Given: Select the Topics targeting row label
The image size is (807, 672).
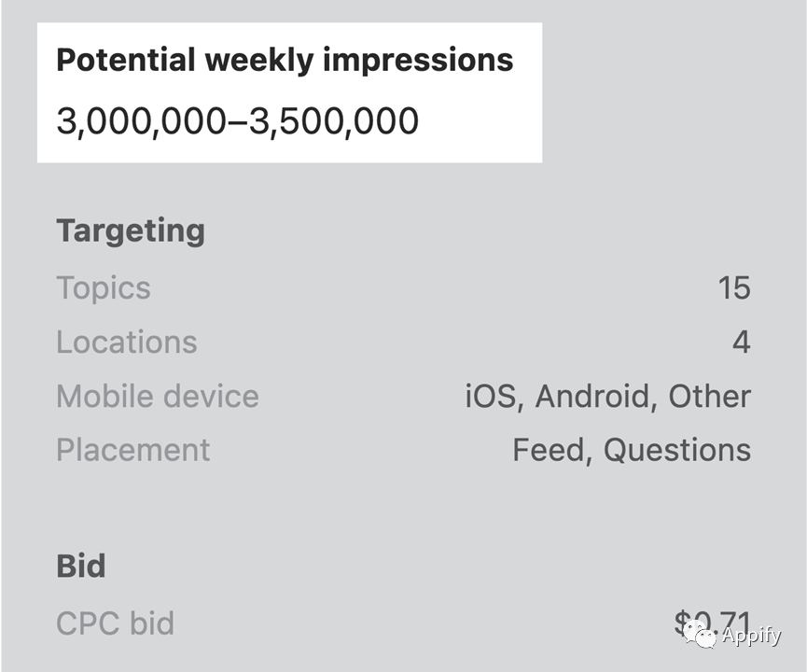Looking at the screenshot, I should click(104, 288).
